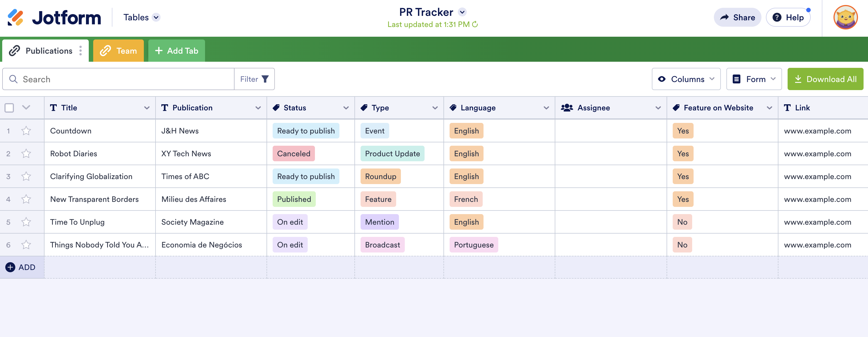Toggle the select-all rows checkbox
The width and height of the screenshot is (868, 337).
pos(9,108)
